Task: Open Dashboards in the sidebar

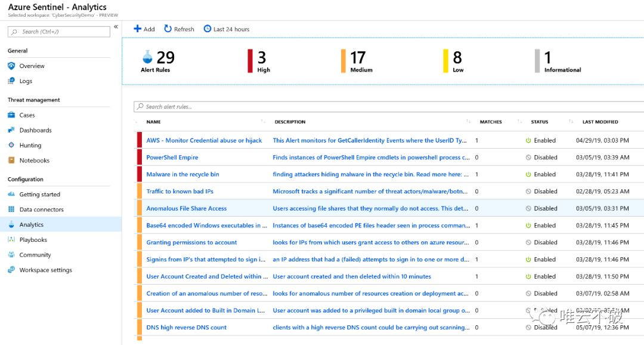Action: click(36, 130)
